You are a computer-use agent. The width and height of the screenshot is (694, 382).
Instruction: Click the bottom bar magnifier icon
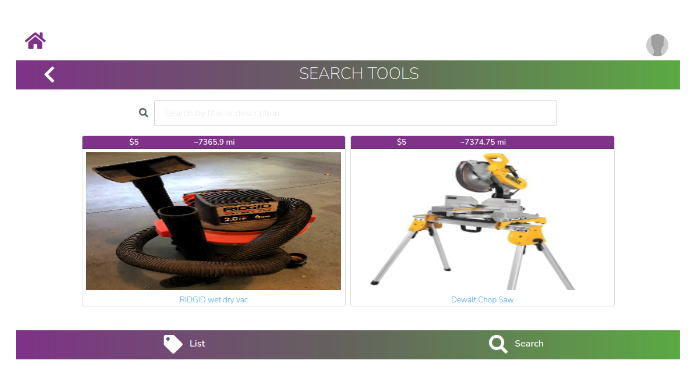498,344
